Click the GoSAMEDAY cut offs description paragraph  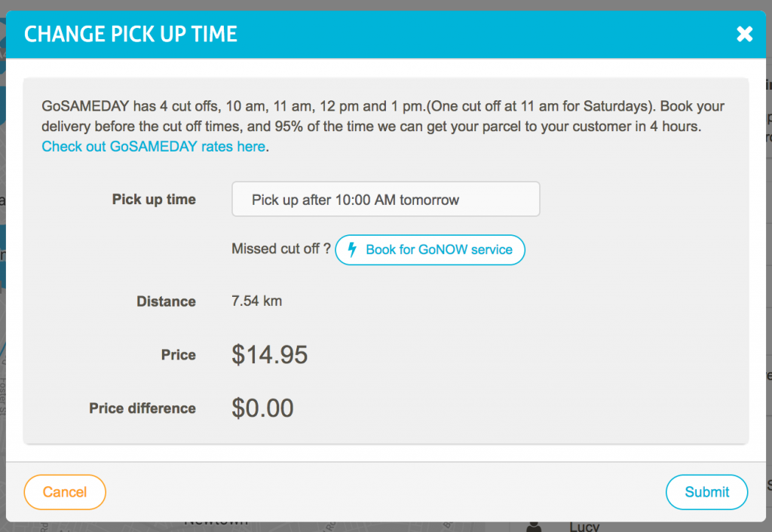click(383, 126)
